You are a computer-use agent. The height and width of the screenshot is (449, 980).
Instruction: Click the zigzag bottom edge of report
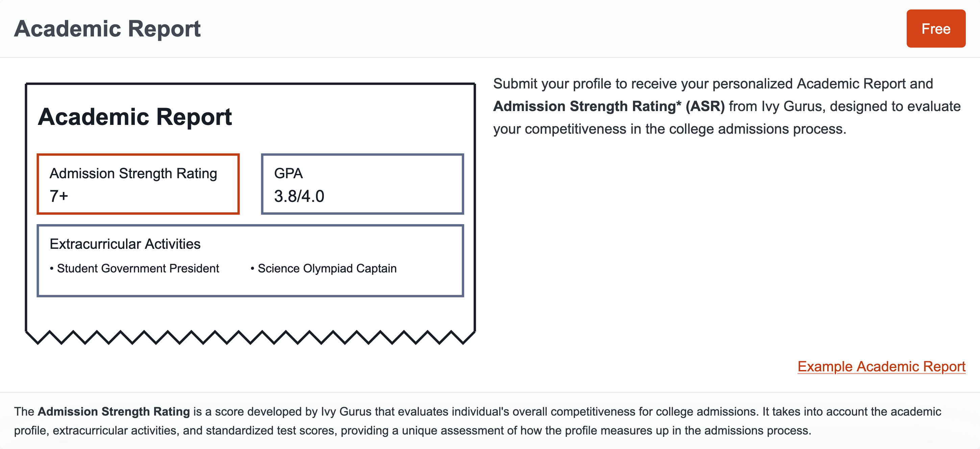250,337
